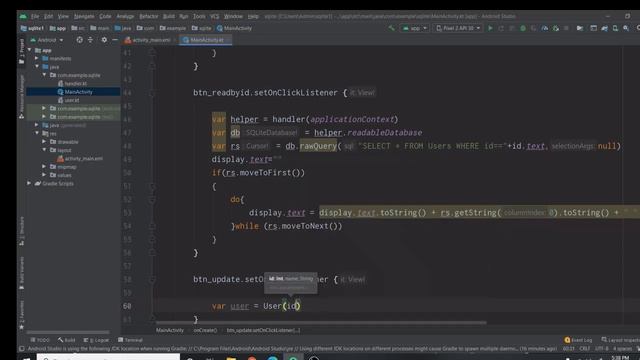Open the TODO tool window button
This screenshot has width=640, height=360.
[x=40, y=340]
